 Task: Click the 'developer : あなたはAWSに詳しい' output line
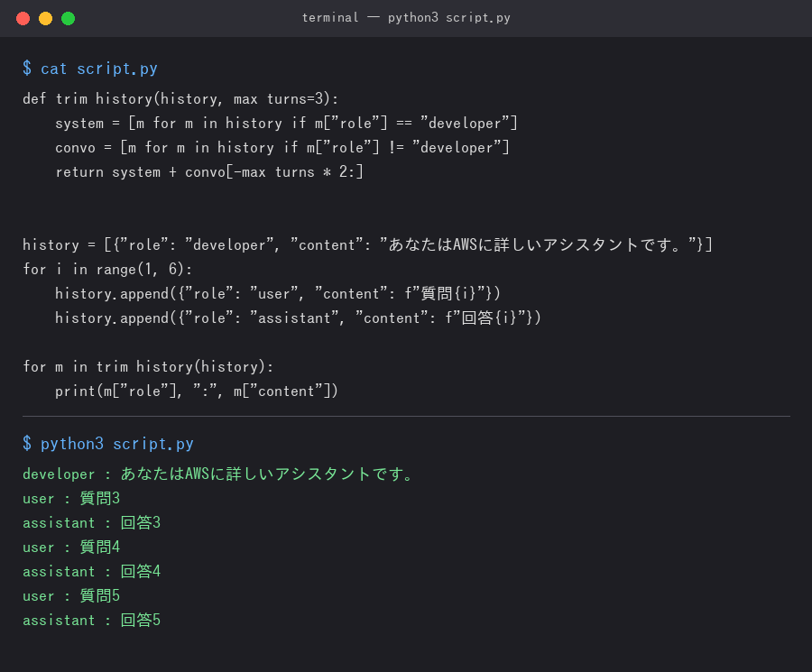tap(218, 474)
